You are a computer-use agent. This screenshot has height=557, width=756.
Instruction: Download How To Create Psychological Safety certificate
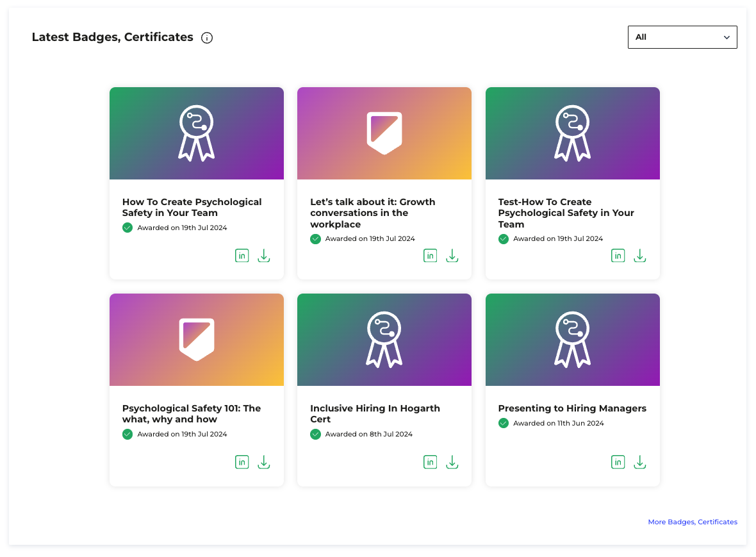tap(264, 256)
